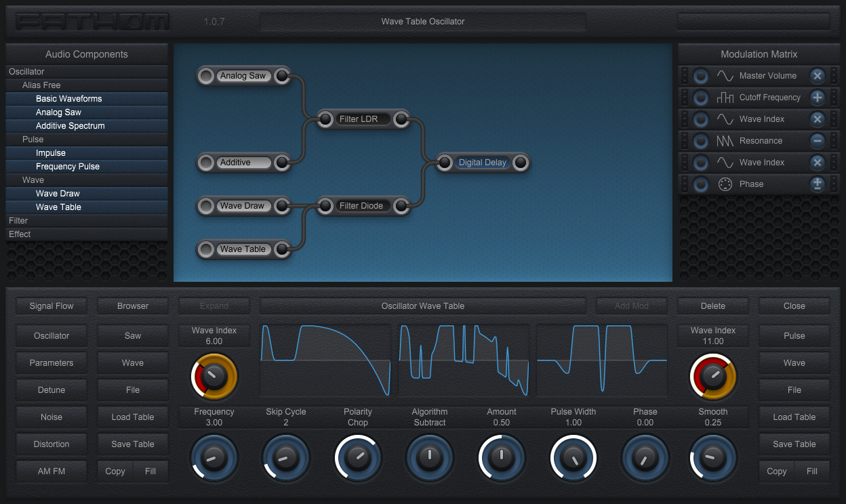This screenshot has width=846, height=504.
Task: Collapse the Wave group in Audio Components
Action: [x=87, y=180]
